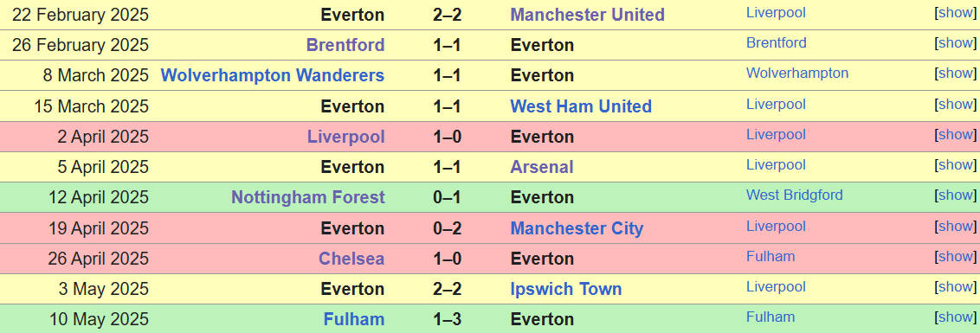Open the Fulham location link in the Chelsea row

[770, 256]
